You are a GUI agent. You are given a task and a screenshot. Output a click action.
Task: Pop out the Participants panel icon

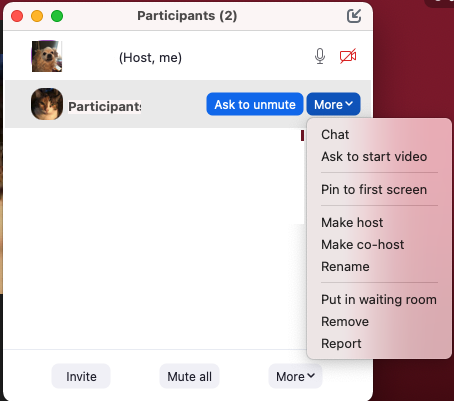tap(354, 16)
